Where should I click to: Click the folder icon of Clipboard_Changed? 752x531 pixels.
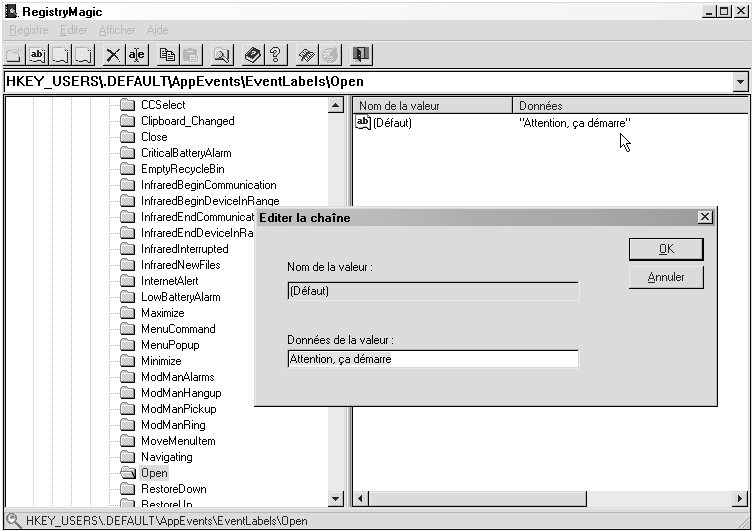click(127, 121)
